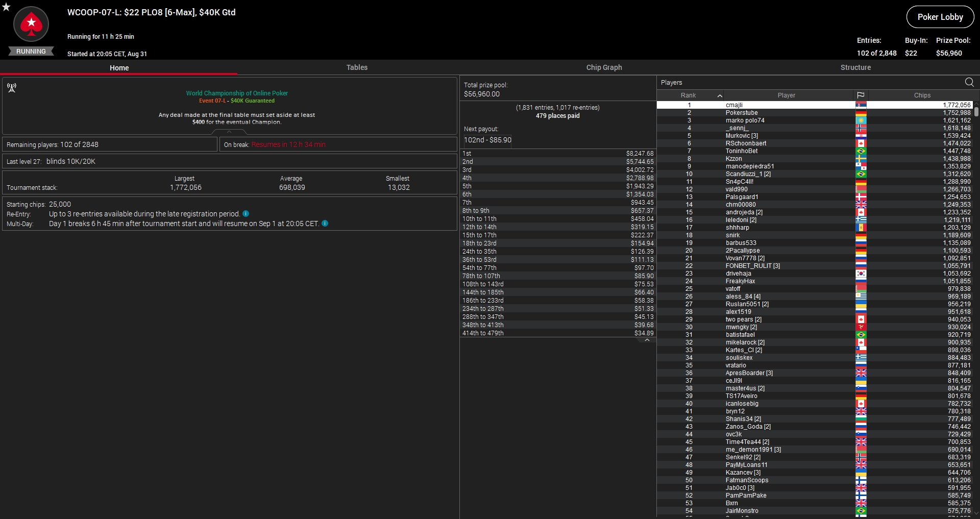980x519 pixels.
Task: Click the flag beside icanlosebig
Action: pos(861,404)
